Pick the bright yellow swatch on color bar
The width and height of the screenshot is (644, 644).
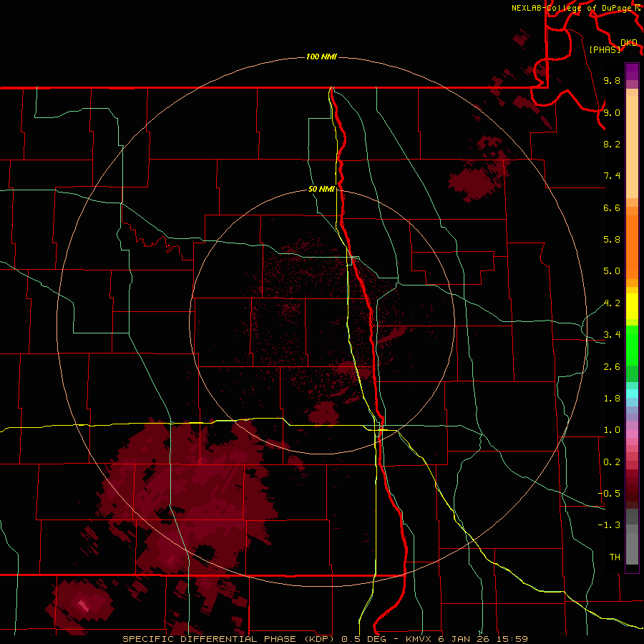click(x=632, y=306)
